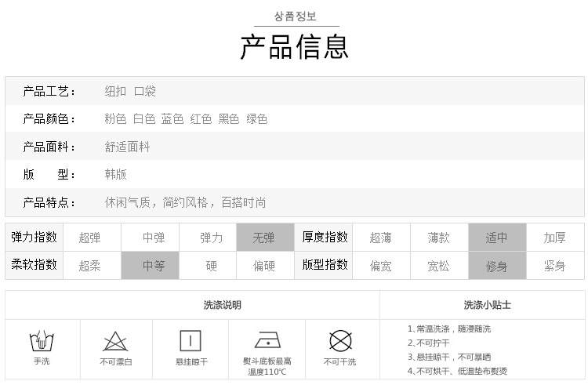
Task: Click the 版型 label
Action: pyautogui.click(x=49, y=175)
